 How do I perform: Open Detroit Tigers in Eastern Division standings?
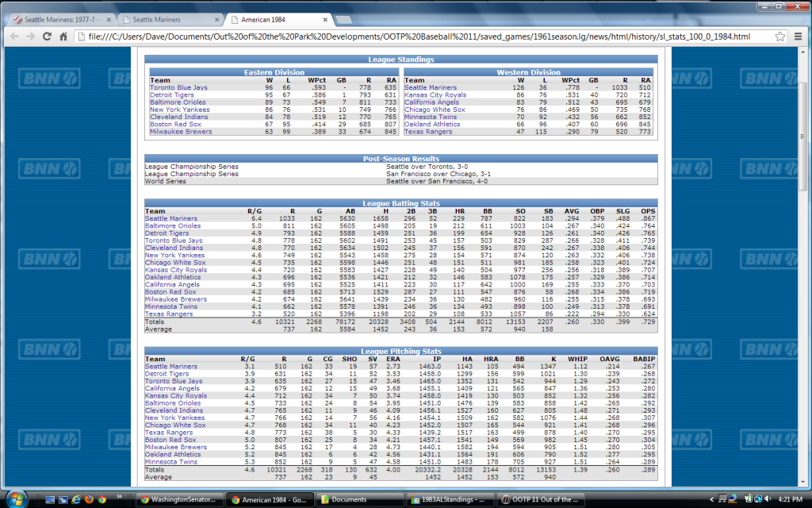point(171,95)
